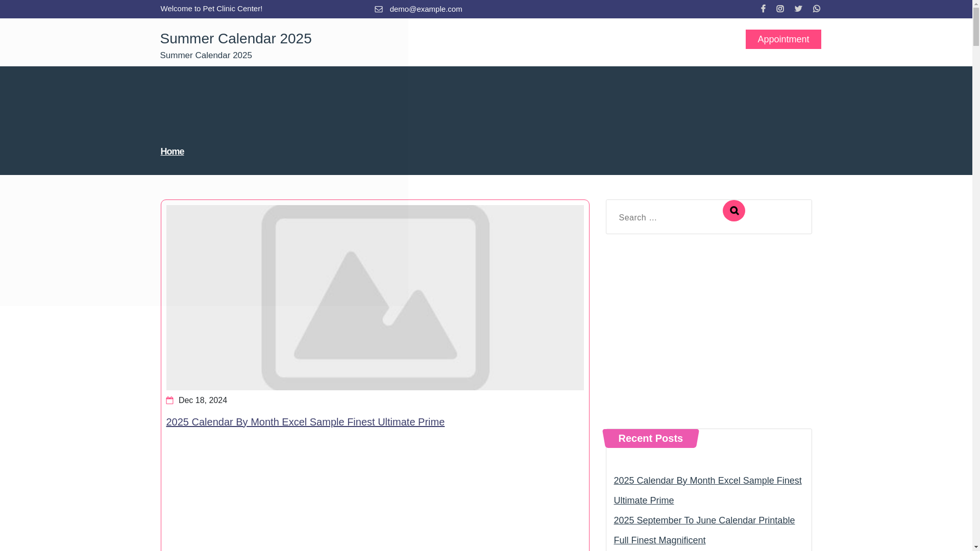Click the demo@example.com email link
This screenshot has width=980, height=551.
[426, 9]
